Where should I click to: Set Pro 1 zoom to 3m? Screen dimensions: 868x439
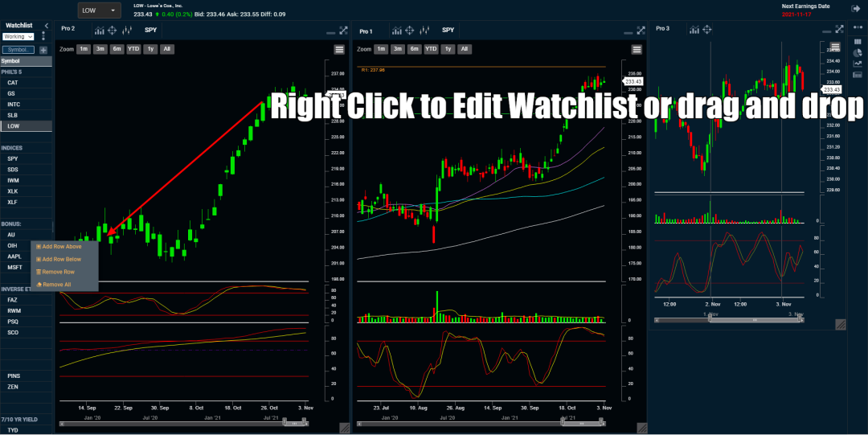[398, 49]
